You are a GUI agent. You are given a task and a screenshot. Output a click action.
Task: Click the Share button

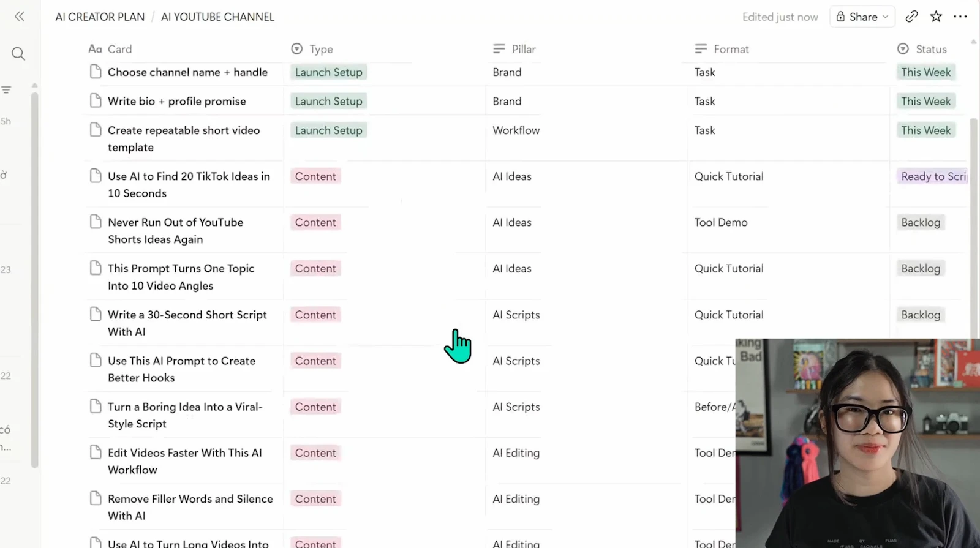(862, 17)
